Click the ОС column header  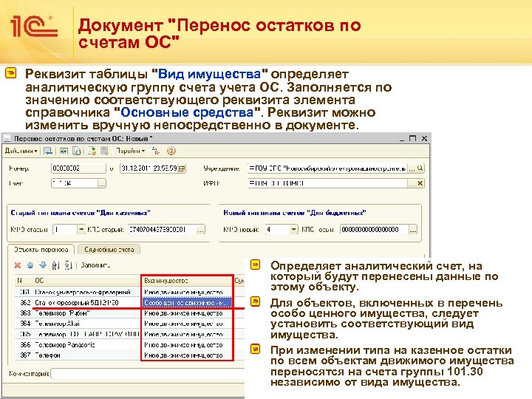click(x=86, y=281)
